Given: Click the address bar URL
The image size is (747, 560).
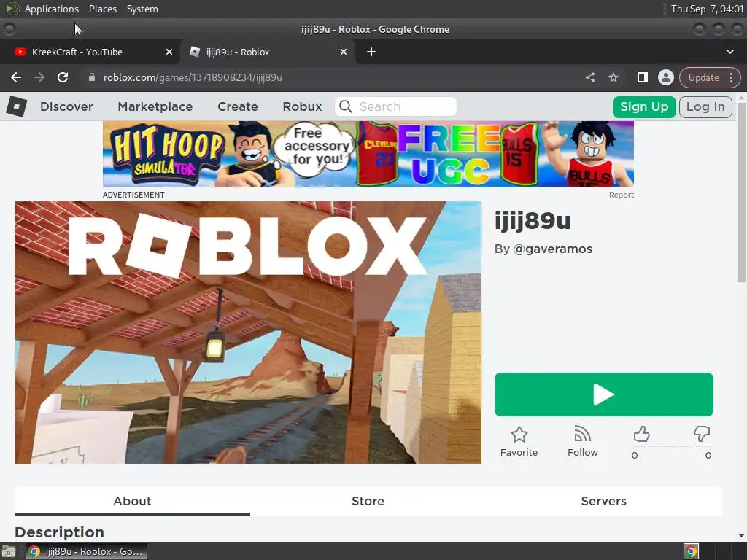Looking at the screenshot, I should click(x=193, y=77).
